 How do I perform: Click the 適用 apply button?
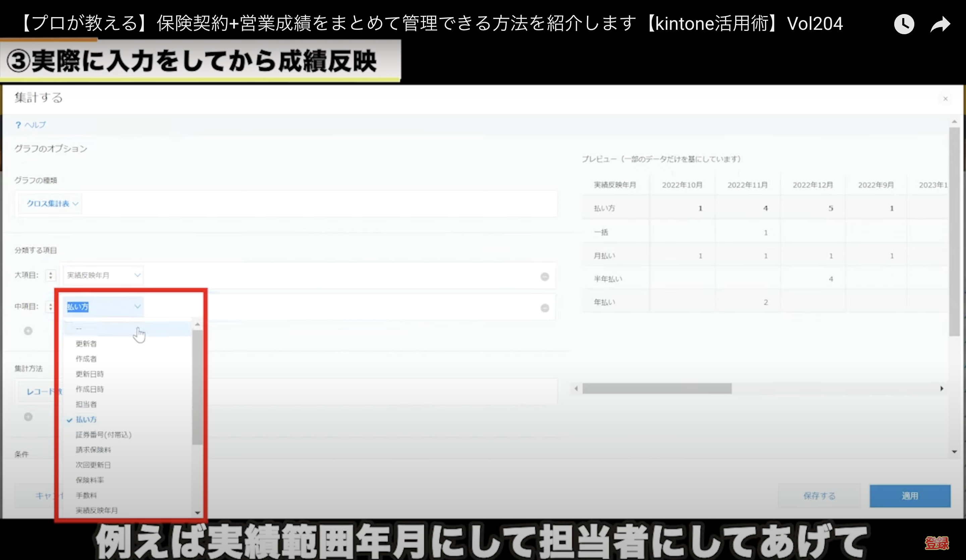[909, 496]
